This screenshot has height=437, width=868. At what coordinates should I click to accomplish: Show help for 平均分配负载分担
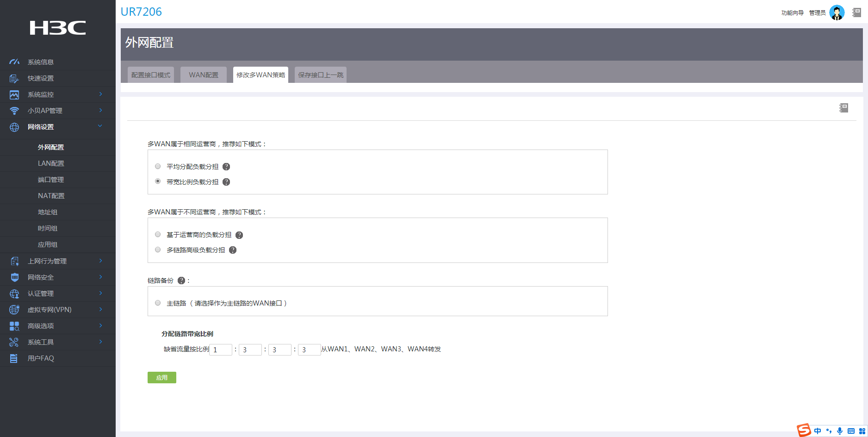tap(226, 167)
